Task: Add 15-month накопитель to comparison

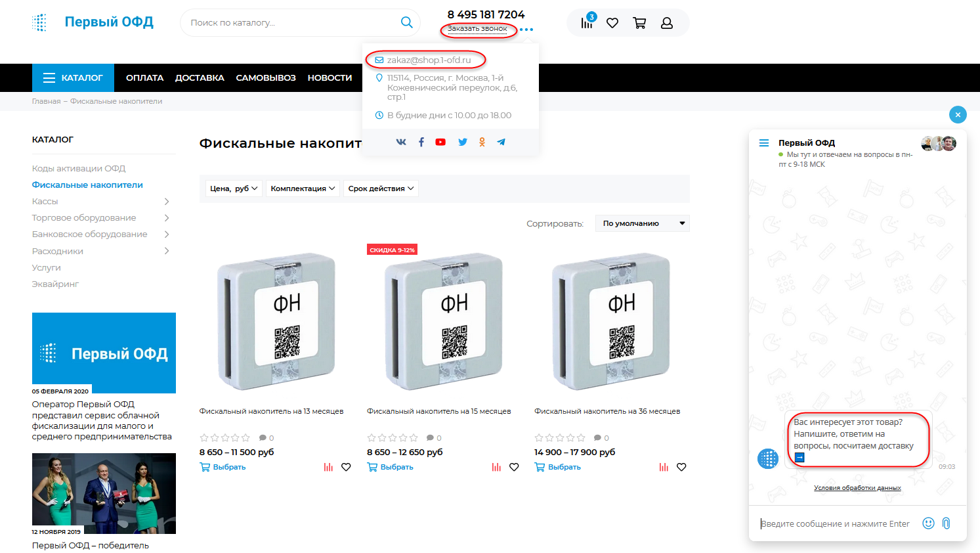Action: [496, 467]
